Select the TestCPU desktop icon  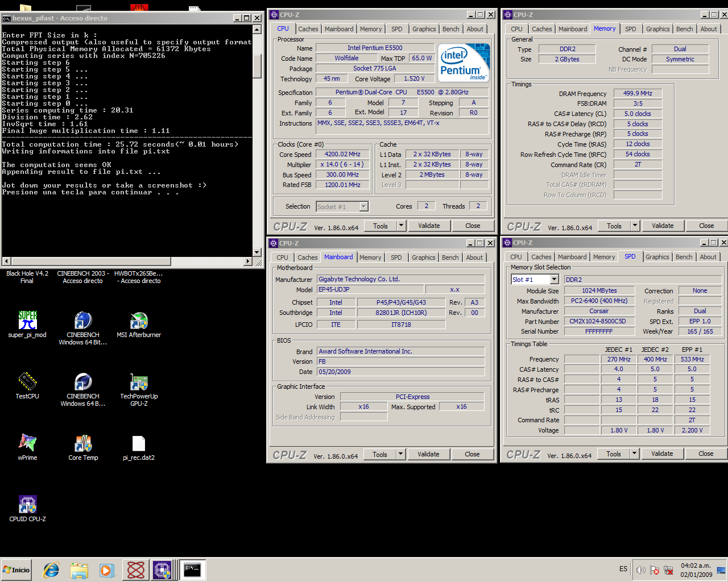(27, 385)
